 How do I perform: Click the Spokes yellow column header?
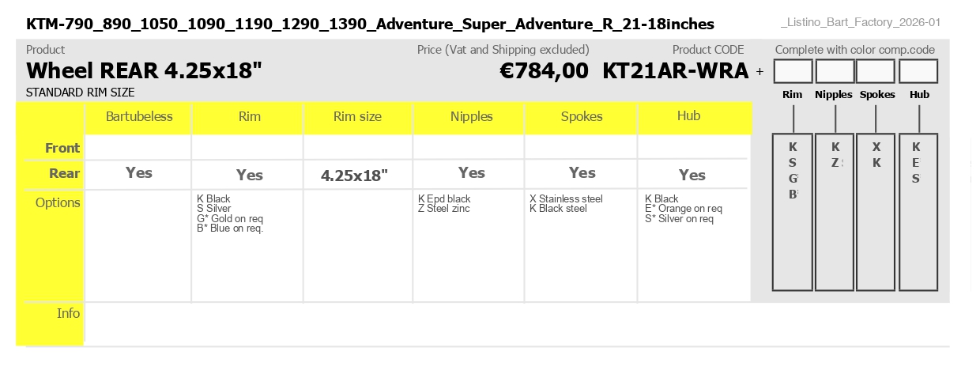[x=582, y=117]
